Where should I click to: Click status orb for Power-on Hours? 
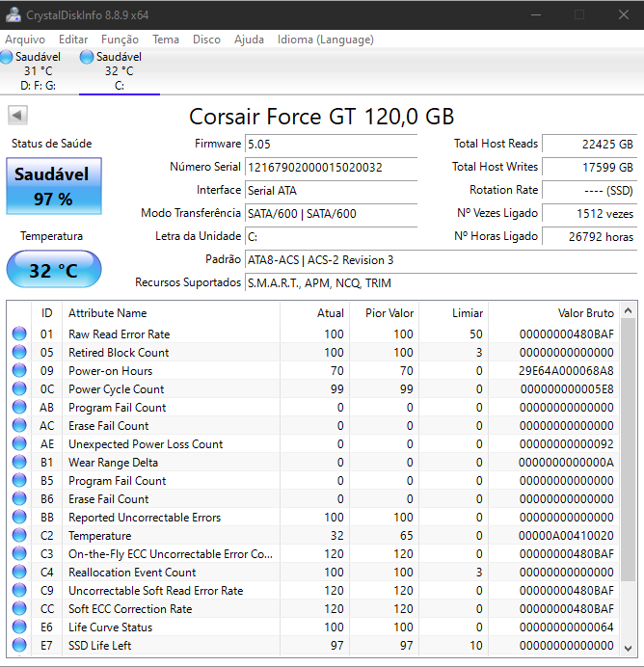[19, 370]
